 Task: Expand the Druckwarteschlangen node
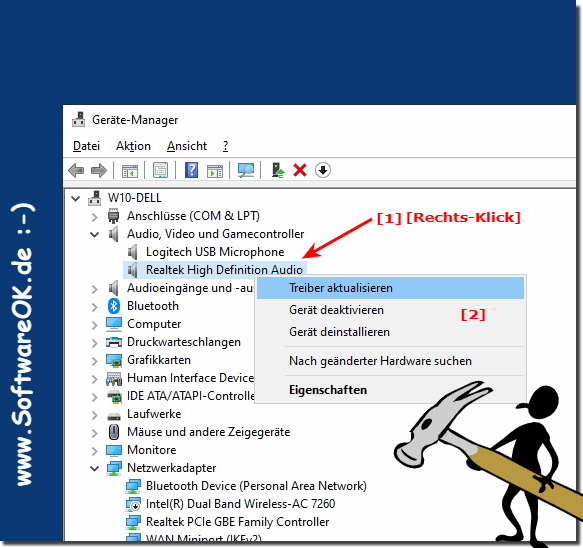pos(95,342)
